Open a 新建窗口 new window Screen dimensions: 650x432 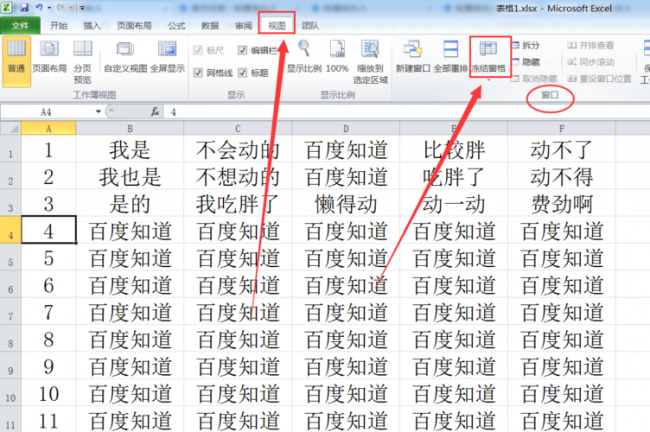pos(413,57)
